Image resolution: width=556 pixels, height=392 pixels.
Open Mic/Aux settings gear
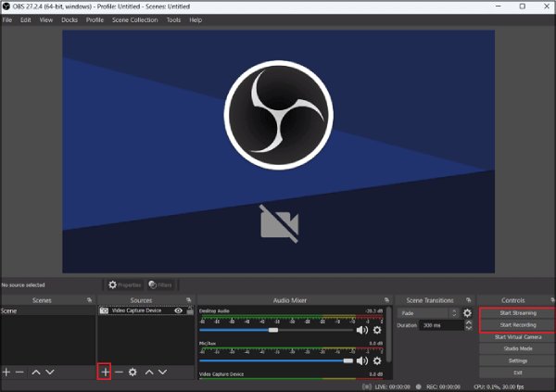377,360
